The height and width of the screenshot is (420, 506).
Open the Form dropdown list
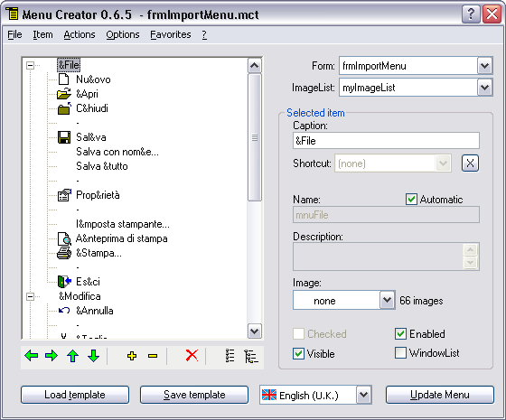[484, 66]
